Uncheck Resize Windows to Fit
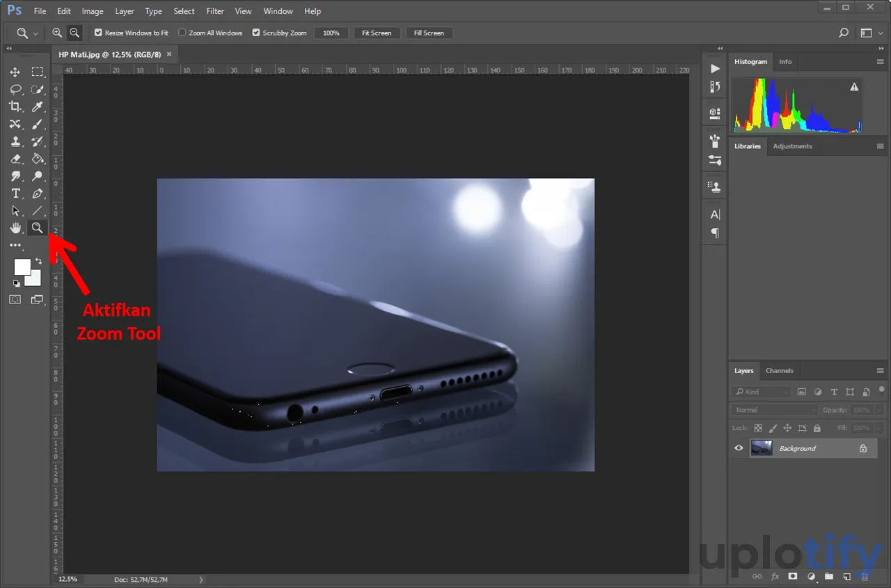The width and height of the screenshot is (891, 588). (98, 33)
